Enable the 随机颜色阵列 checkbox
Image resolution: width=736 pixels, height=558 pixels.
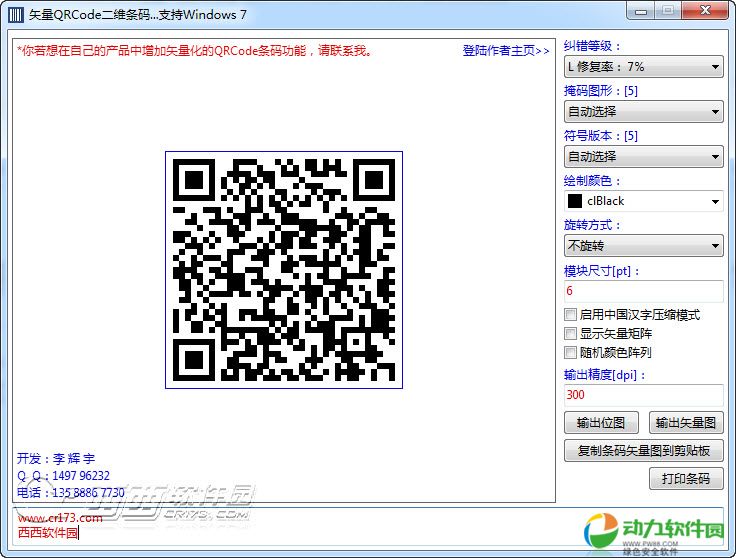click(571, 352)
